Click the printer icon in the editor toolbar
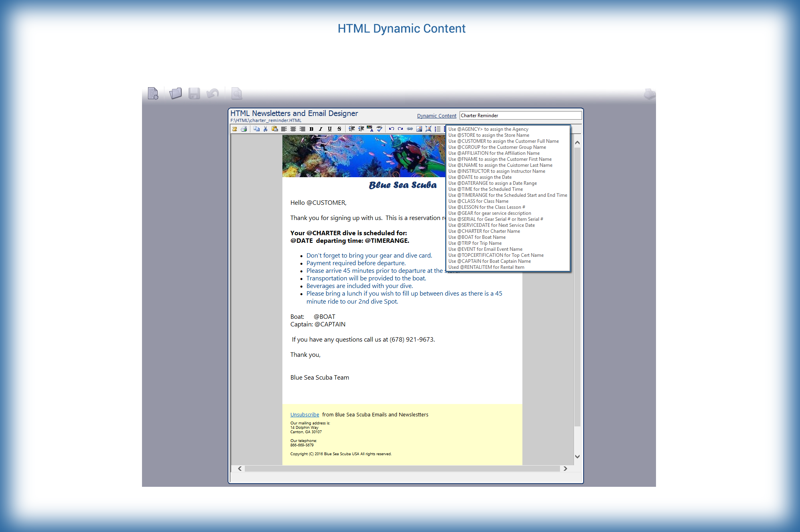This screenshot has width=800, height=532. (244, 129)
